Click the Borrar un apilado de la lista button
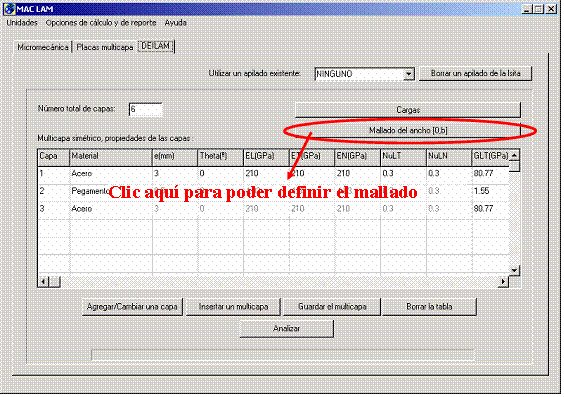 [475, 73]
